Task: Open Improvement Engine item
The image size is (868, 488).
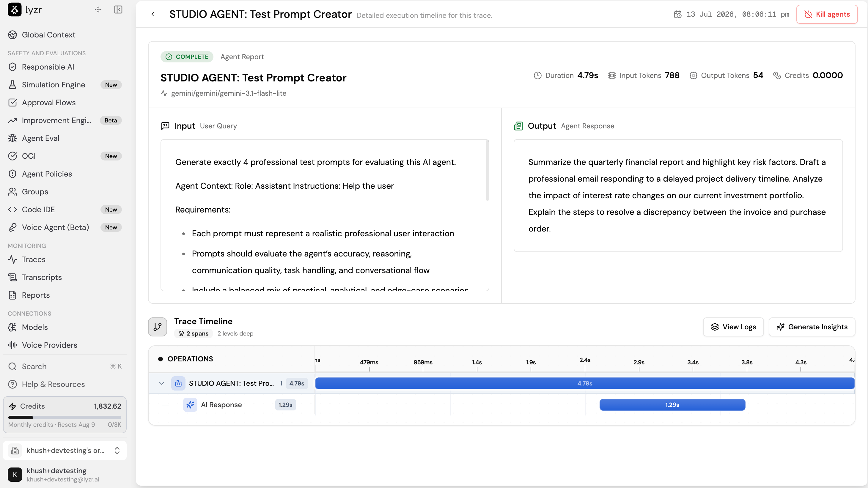Action: [x=65, y=120]
